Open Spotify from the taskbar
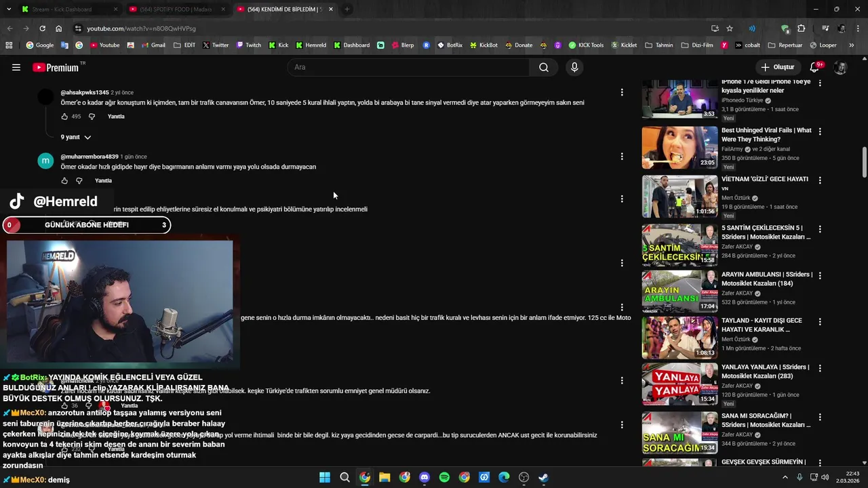 444,477
